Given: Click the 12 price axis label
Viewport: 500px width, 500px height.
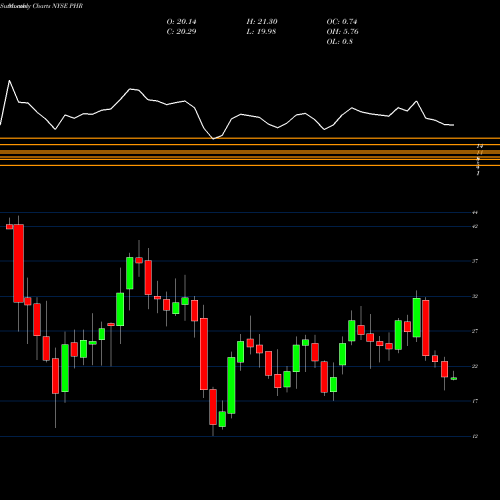Looking at the screenshot, I should pos(475,436).
